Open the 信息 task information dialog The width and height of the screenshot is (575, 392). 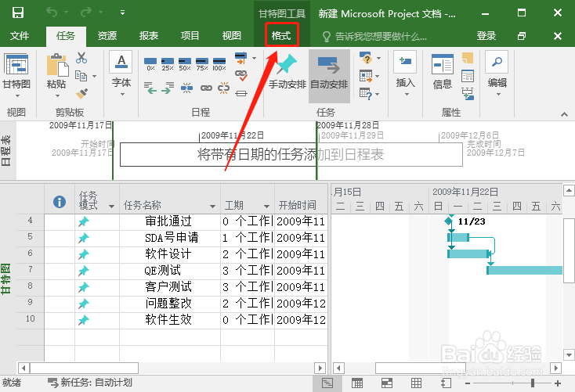coord(443,72)
